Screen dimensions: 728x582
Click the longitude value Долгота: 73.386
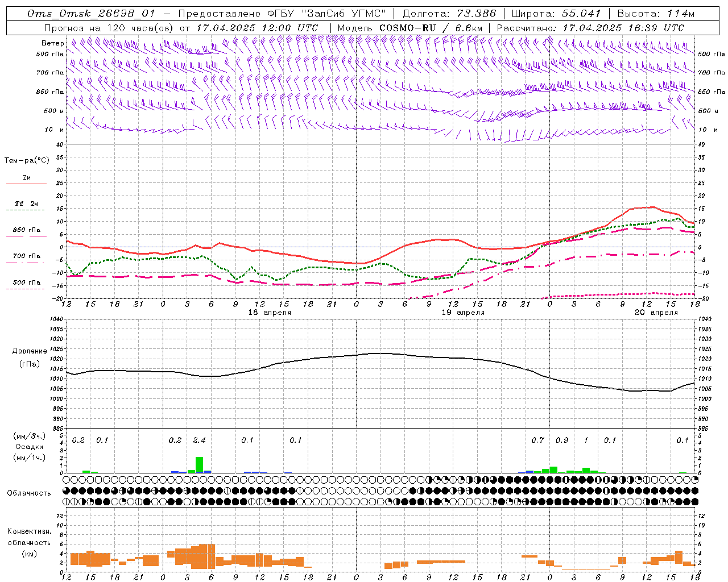449,14
